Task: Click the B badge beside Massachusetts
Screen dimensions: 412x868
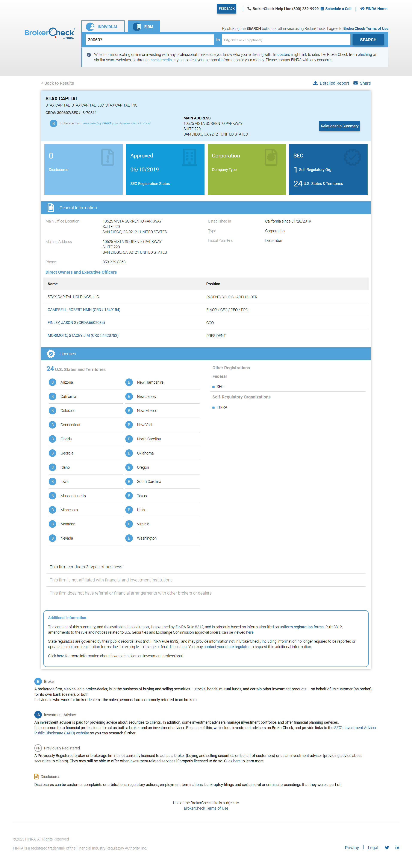Action: point(53,495)
